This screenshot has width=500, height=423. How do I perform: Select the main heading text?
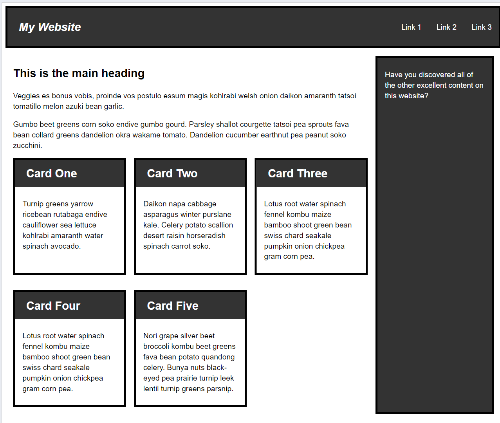tap(79, 73)
